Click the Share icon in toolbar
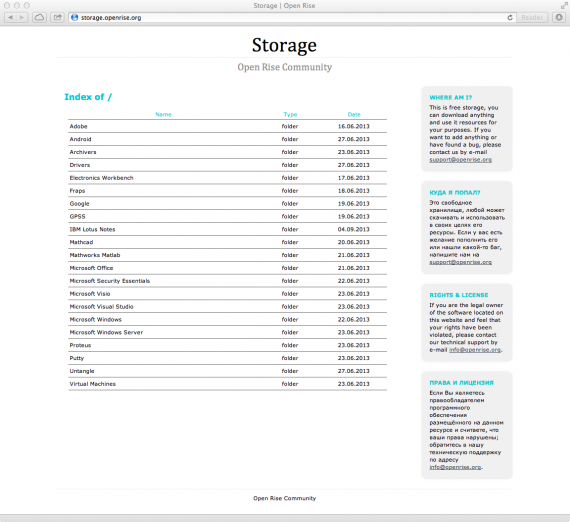The image size is (570, 522). click(x=57, y=17)
